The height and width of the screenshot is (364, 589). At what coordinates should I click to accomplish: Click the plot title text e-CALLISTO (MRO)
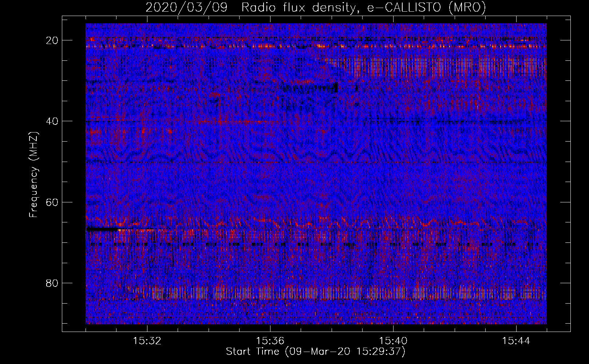point(427,7)
